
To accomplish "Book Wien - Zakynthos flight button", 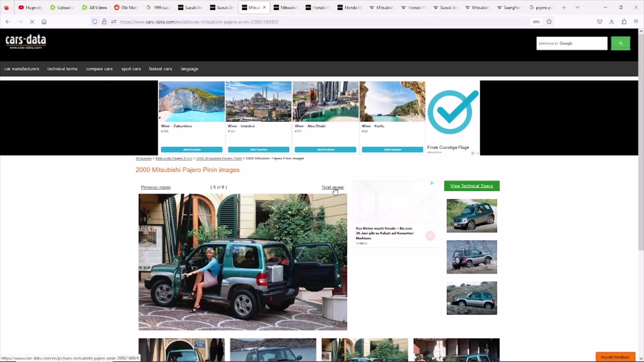I will click(192, 149).
